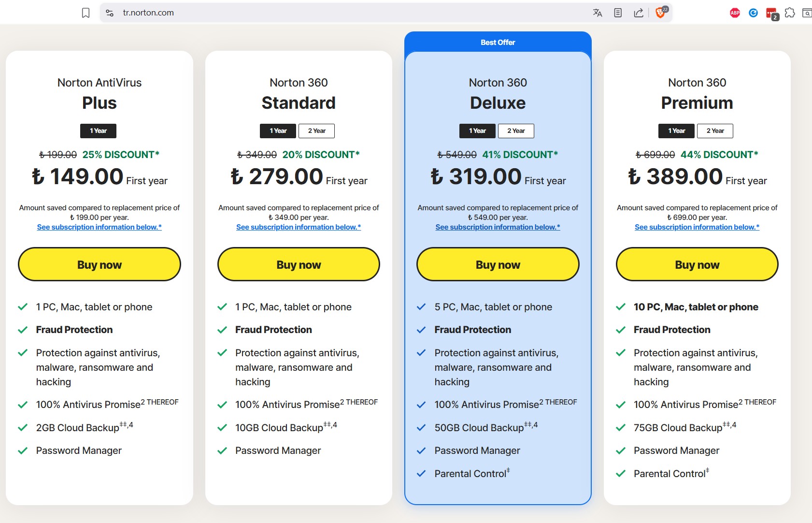
Task: Click the translate page icon
Action: [598, 13]
